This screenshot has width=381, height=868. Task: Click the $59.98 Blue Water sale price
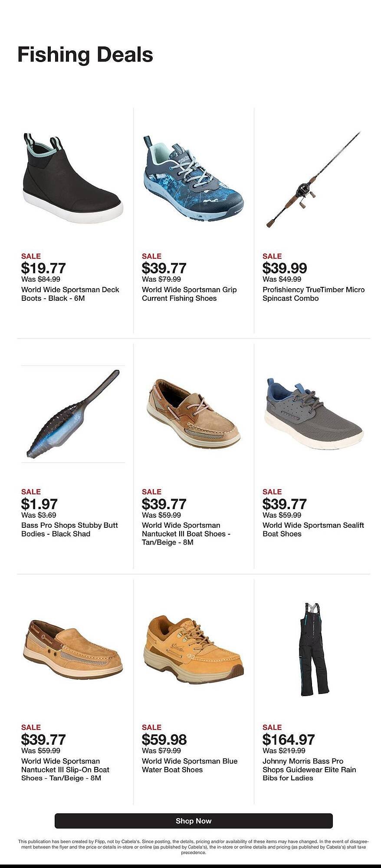164,740
